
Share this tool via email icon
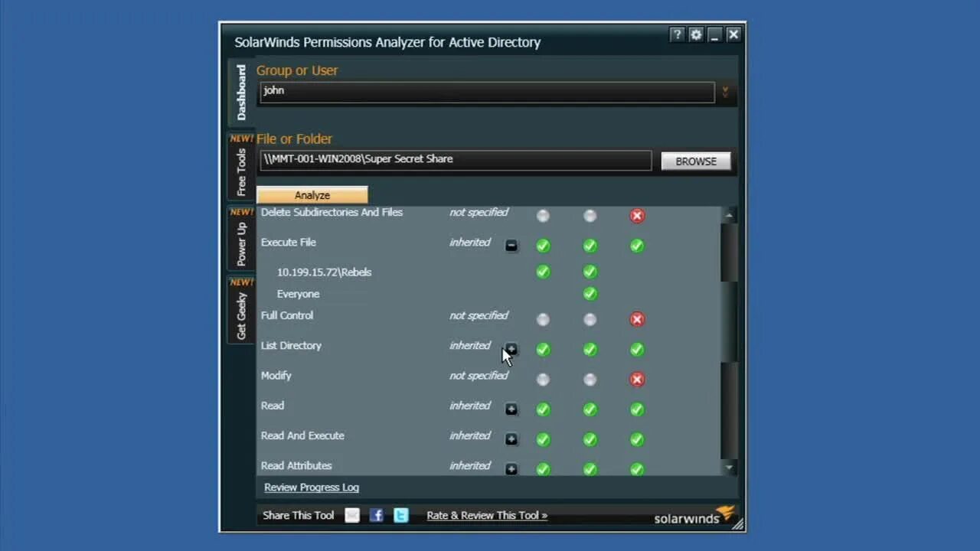pos(351,515)
